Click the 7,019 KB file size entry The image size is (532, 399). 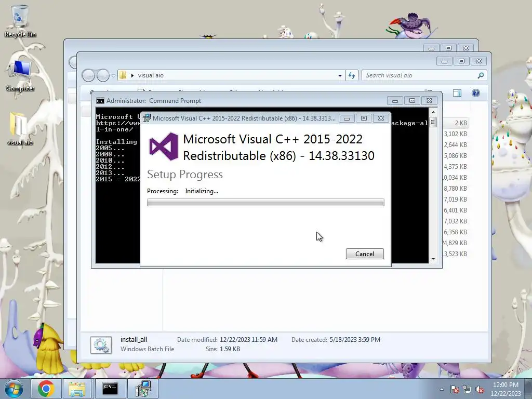click(455, 199)
